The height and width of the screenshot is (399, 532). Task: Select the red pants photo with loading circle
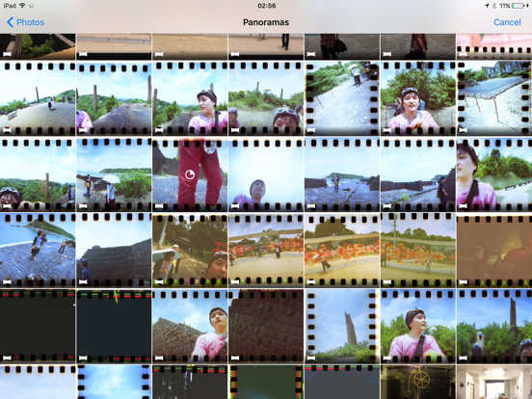click(190, 173)
